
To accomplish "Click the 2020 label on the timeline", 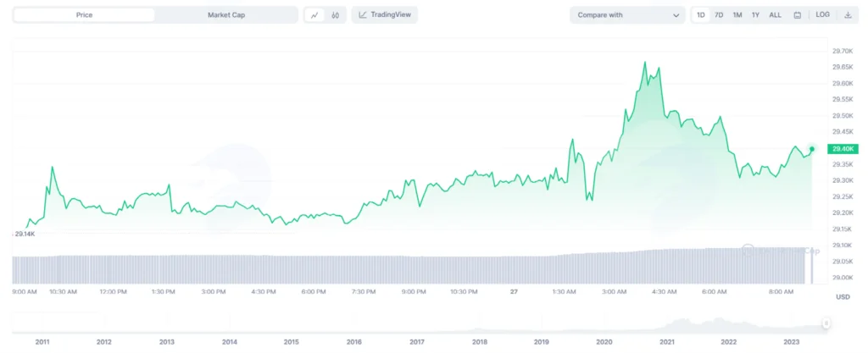I will tap(604, 342).
